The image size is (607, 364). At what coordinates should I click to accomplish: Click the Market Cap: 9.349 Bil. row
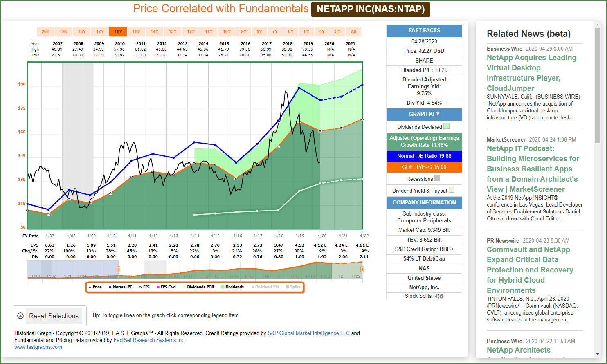pos(424,230)
